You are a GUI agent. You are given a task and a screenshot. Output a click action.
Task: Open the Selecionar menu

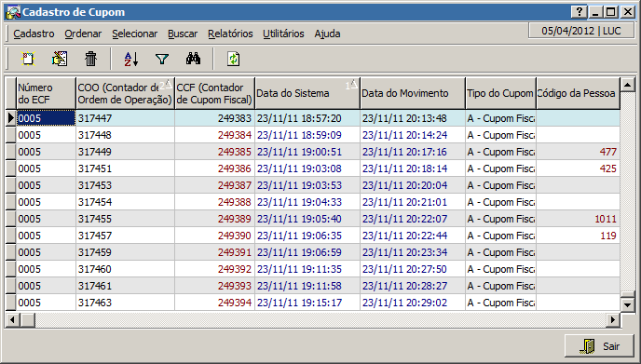pos(134,34)
